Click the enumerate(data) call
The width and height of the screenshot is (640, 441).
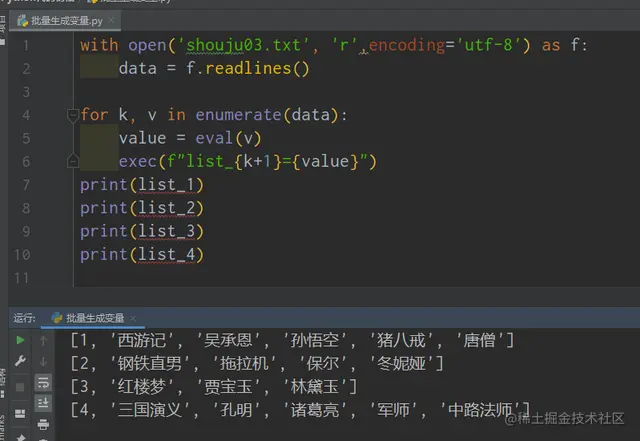click(x=267, y=115)
